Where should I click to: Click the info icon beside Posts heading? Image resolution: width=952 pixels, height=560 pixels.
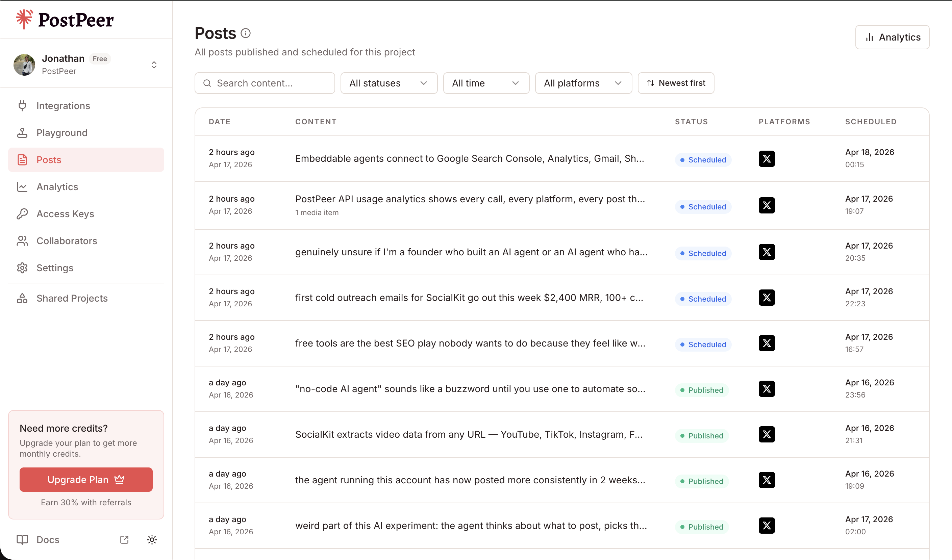246,33
